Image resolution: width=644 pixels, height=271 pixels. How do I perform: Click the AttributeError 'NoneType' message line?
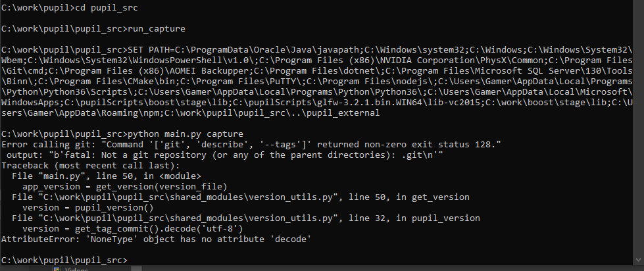click(156, 239)
